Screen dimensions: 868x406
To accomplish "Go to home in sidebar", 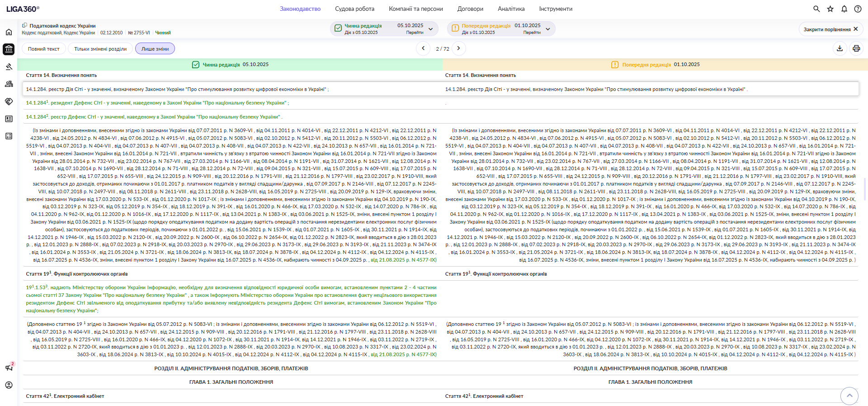I will coord(9,32).
